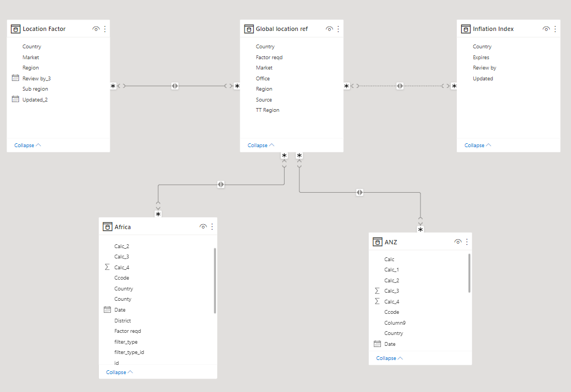Select the Inflation Index table title
Image resolution: width=571 pixels, height=392 pixels.
493,29
